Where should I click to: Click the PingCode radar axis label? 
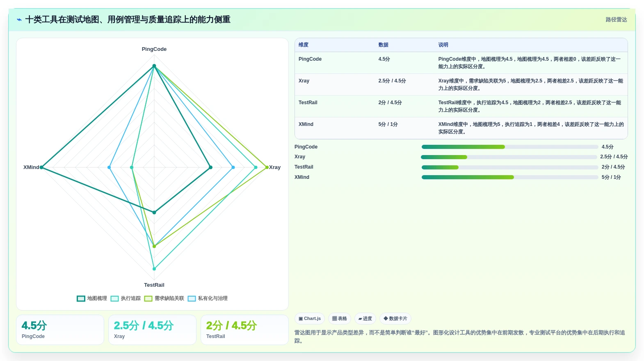point(154,49)
